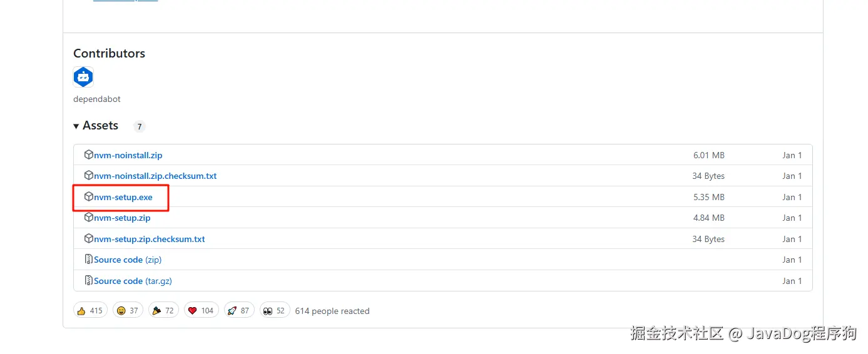The image size is (868, 354).
Task: Toggle the eyes emoji reaction
Action: 274,310
